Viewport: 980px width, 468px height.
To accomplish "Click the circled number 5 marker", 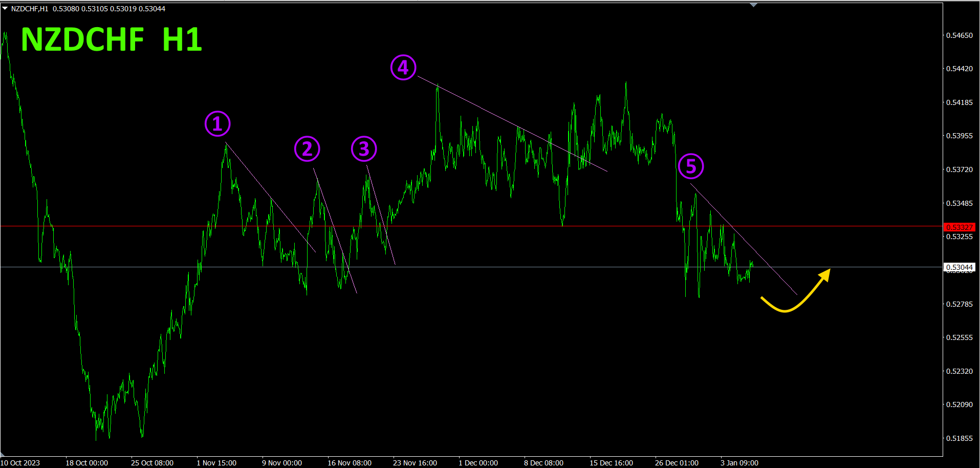I will (691, 166).
